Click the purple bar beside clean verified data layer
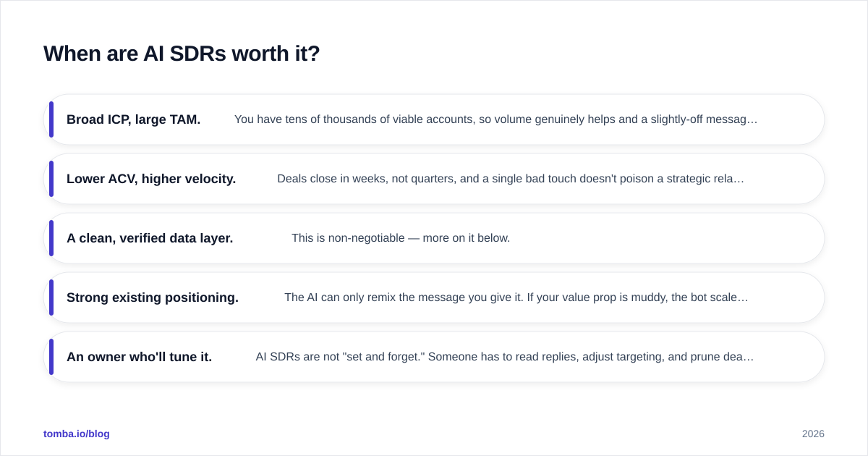 pos(51,238)
